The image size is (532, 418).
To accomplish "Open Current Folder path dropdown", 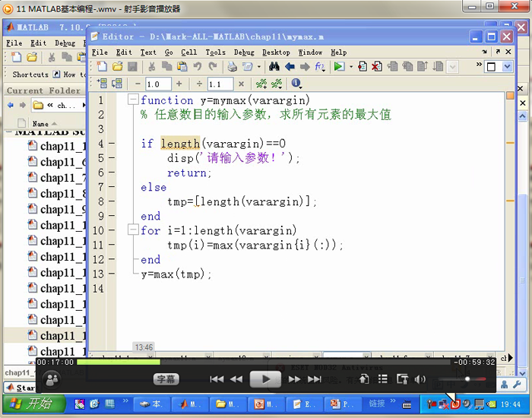I will pyautogui.click(x=84, y=106).
